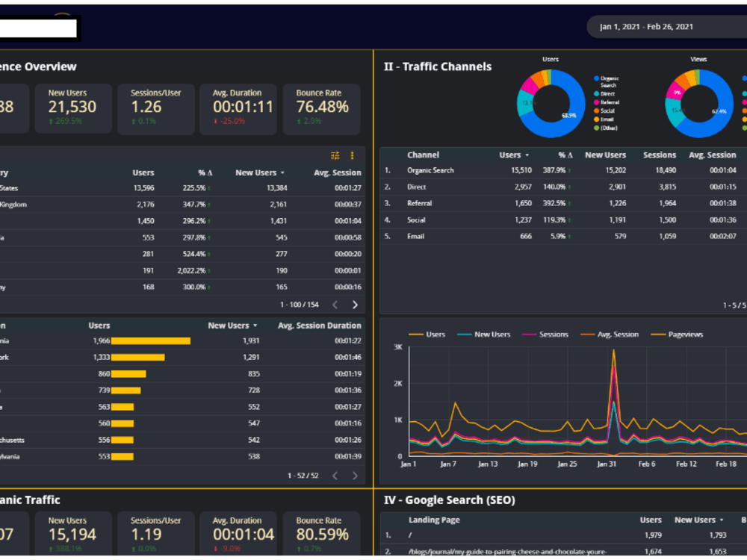
Task: Toggle Users series in line chart legend
Action: [427, 335]
